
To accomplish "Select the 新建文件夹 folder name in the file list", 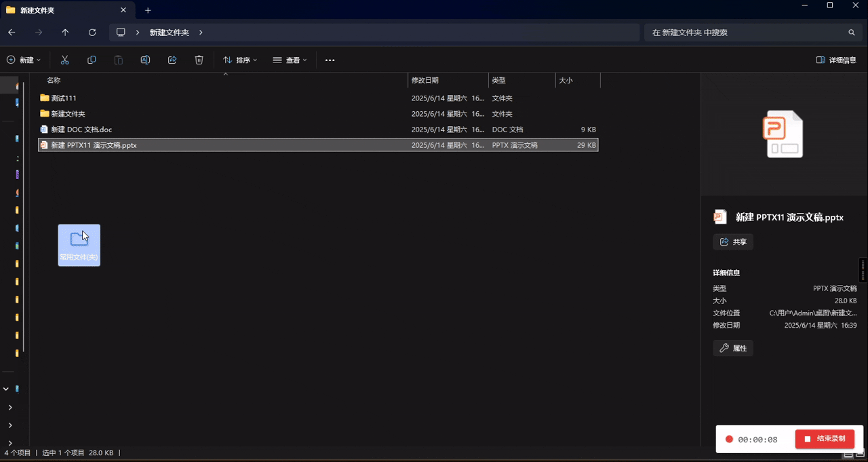I will pos(68,114).
